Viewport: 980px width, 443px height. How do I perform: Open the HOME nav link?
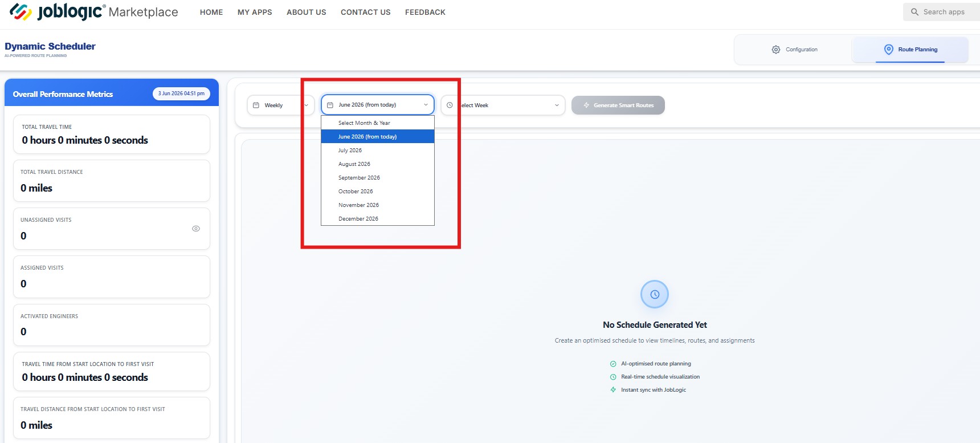211,12
